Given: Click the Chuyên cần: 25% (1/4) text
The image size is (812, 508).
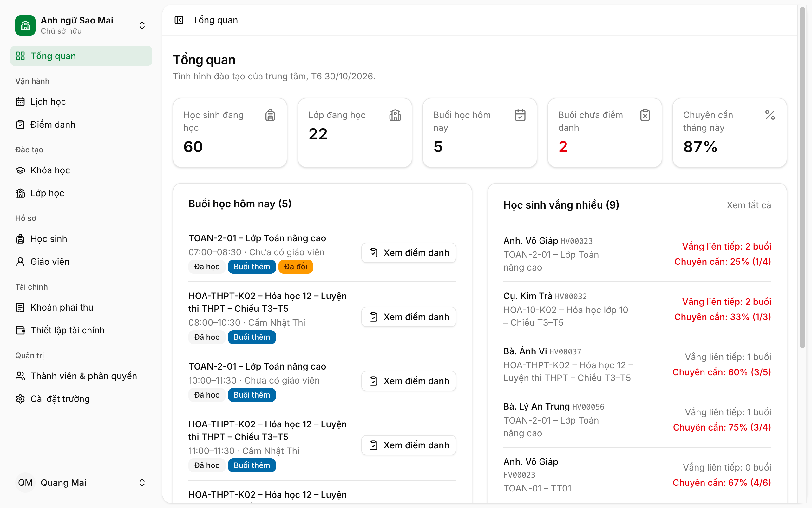Looking at the screenshot, I should click(x=723, y=262).
